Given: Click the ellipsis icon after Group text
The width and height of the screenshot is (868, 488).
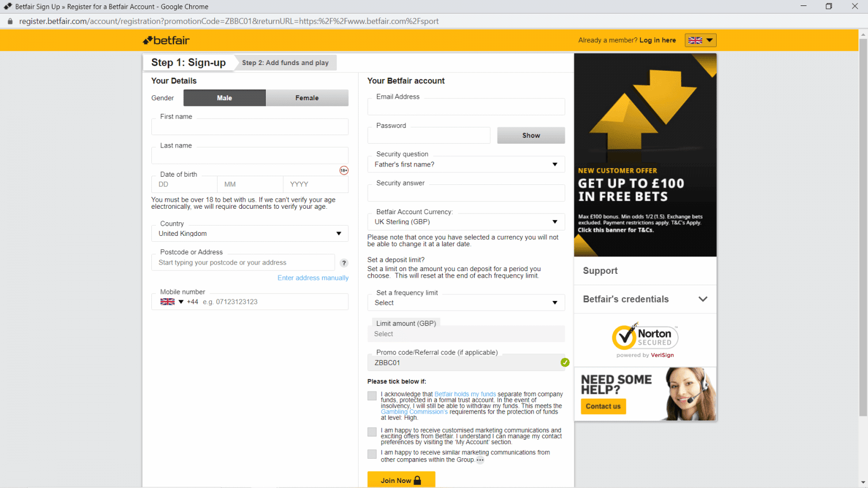Looking at the screenshot, I should (x=480, y=460).
